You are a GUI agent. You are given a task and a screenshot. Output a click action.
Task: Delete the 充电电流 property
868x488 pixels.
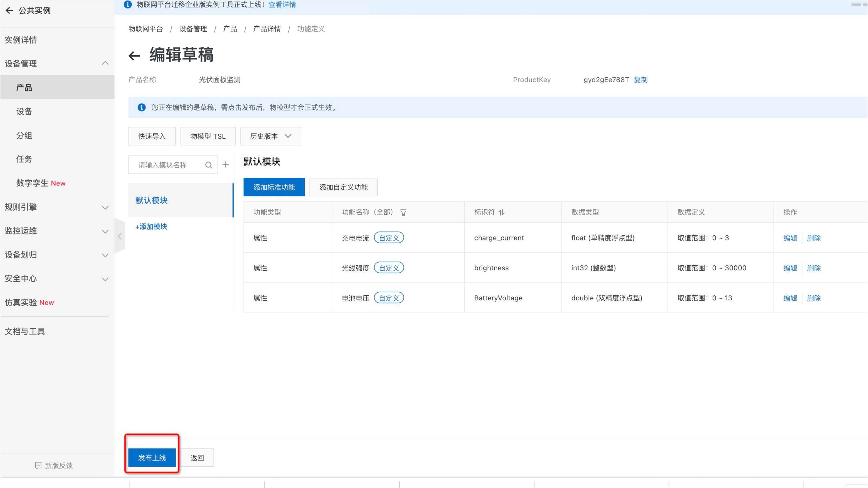tap(814, 238)
